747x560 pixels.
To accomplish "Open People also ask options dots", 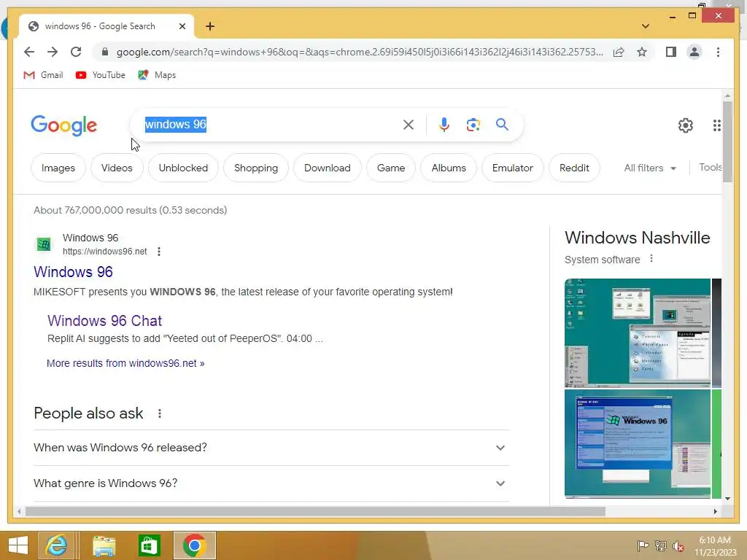I will [x=160, y=414].
